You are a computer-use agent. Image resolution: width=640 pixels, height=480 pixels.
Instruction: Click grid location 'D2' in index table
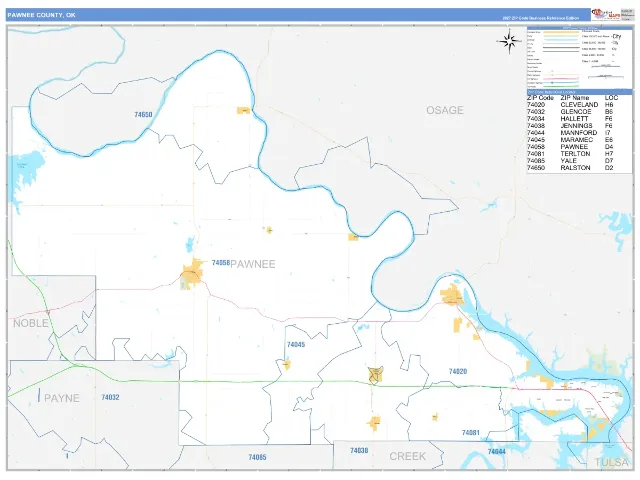(609, 168)
